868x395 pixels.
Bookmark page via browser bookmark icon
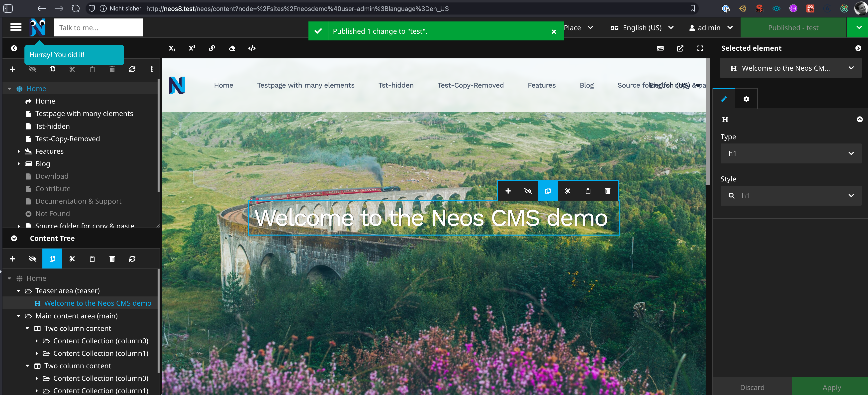692,8
